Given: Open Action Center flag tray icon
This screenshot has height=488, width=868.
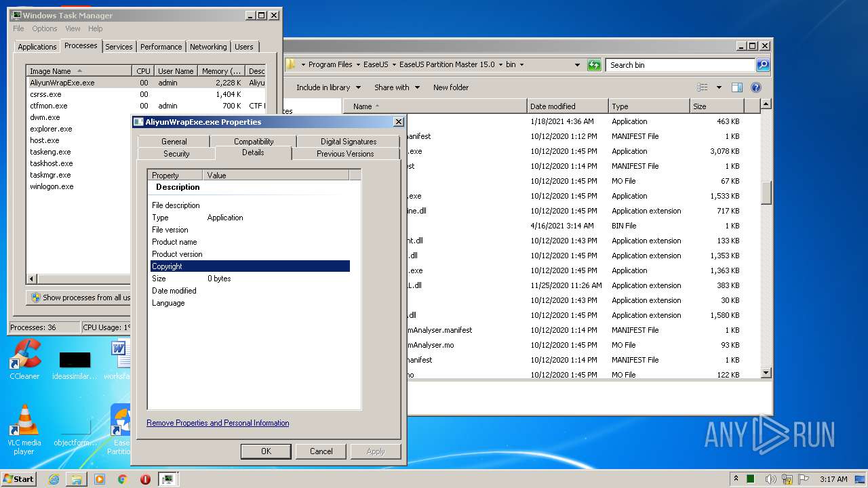Looking at the screenshot, I should point(804,479).
